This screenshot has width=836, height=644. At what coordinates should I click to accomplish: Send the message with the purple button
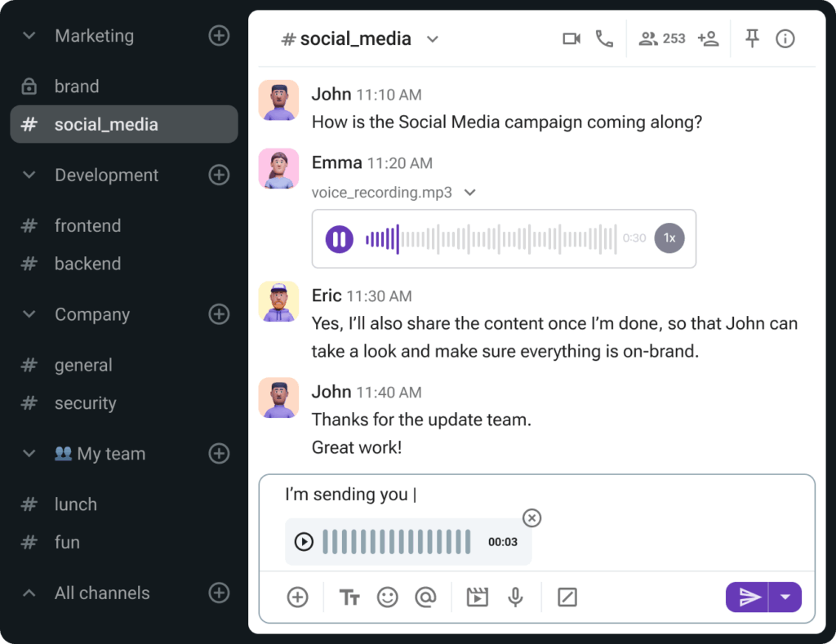click(x=747, y=597)
